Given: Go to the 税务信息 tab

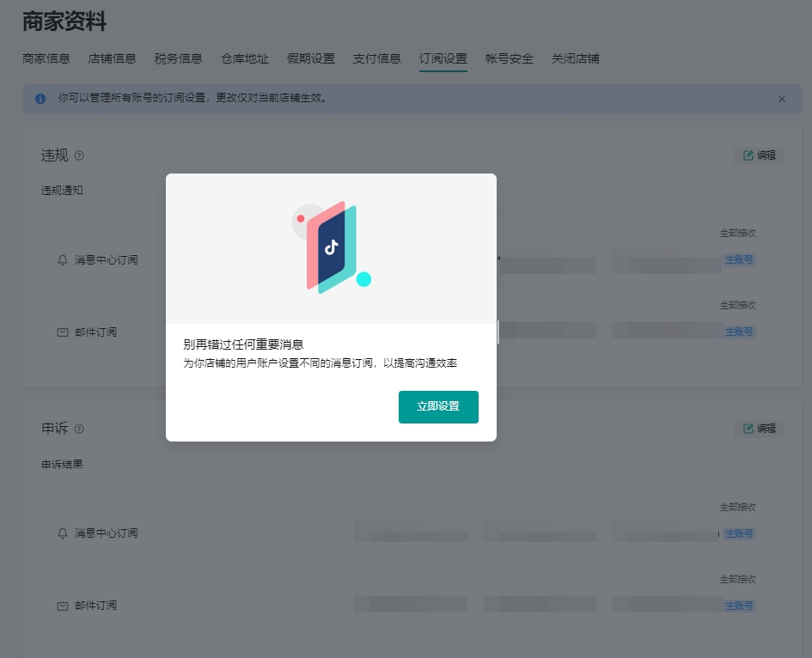Looking at the screenshot, I should coord(179,59).
